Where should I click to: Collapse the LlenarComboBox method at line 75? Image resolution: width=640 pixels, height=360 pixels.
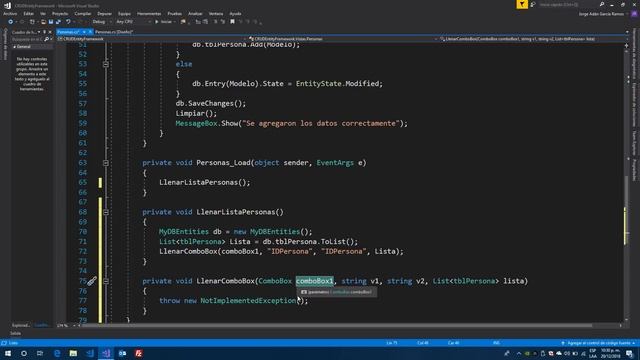coord(106,281)
